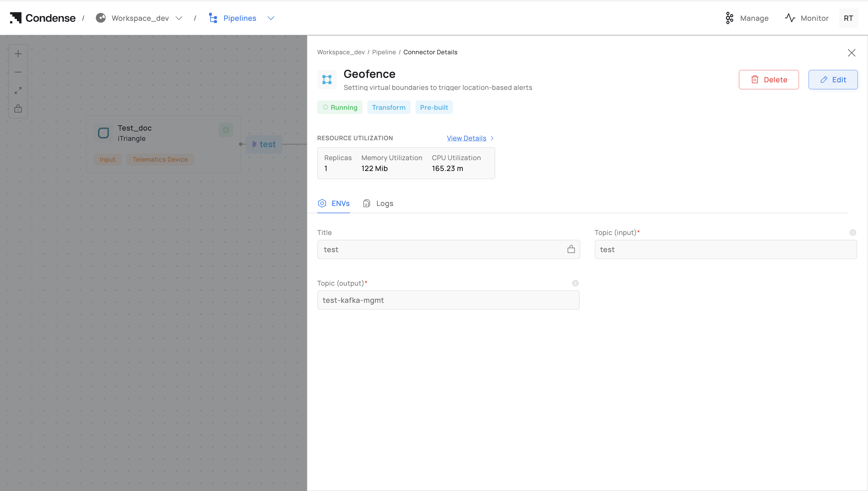
Task: Click the Edit button
Action: pos(833,80)
